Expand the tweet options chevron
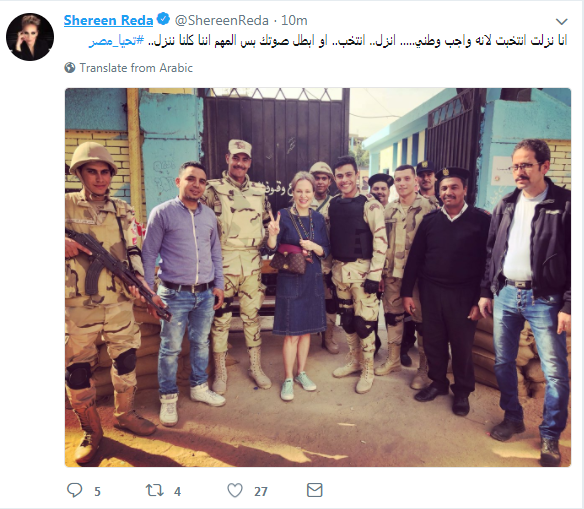 (x=562, y=22)
